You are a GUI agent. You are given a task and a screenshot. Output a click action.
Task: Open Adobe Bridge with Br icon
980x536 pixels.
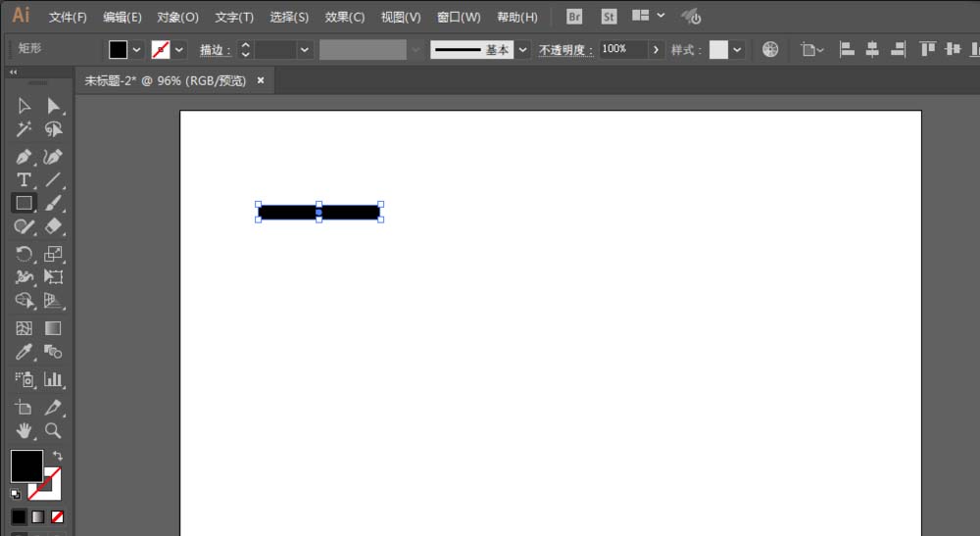point(575,17)
